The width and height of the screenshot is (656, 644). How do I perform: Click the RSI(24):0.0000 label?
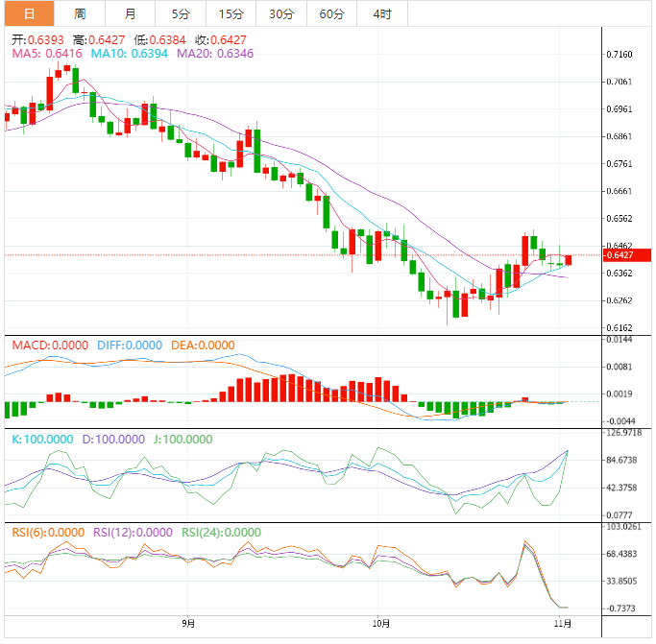[221, 533]
